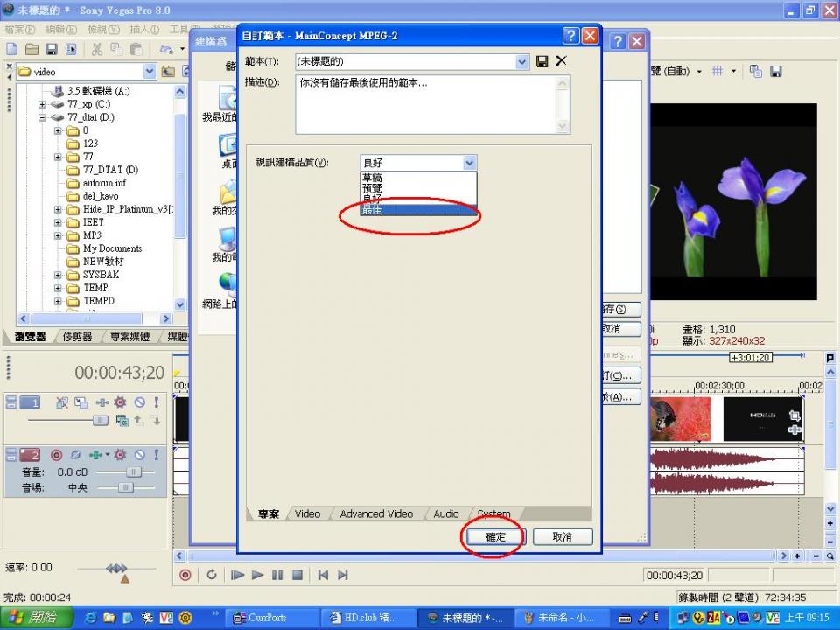Screen dimensions: 840x630
Task: Toggle mute on audio track 2
Action: point(139,455)
